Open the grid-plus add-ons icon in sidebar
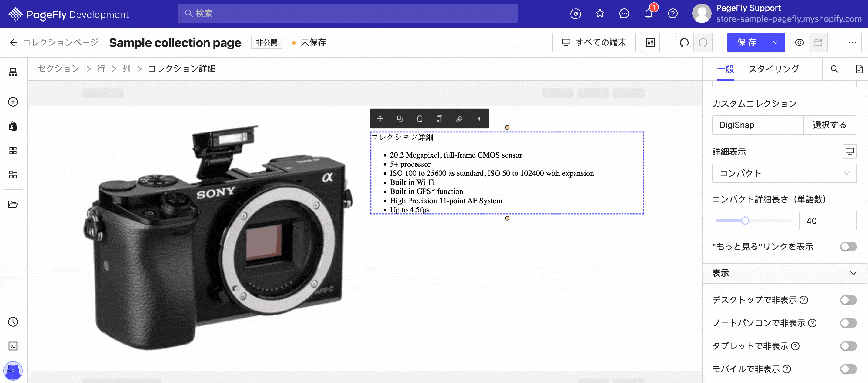 (13, 175)
